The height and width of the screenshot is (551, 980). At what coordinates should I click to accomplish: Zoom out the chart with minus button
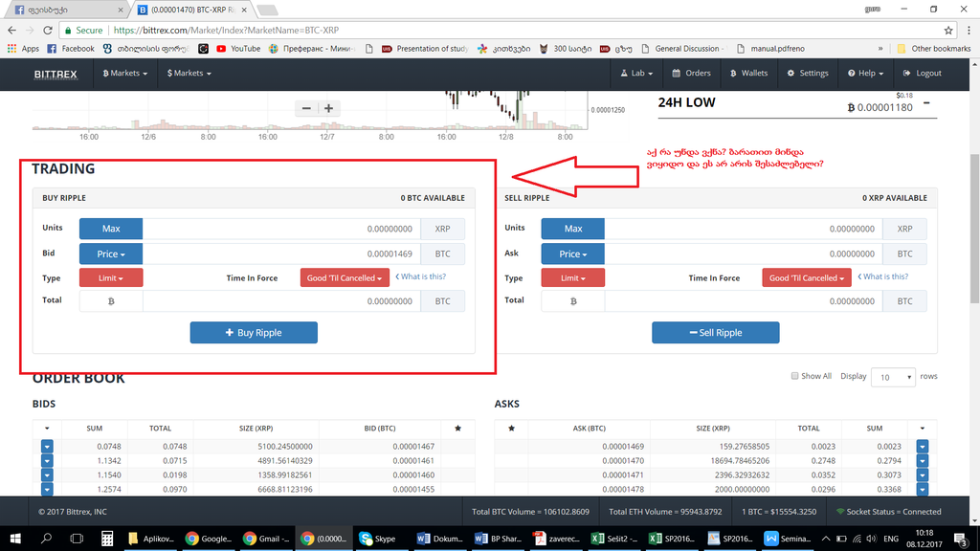point(306,108)
